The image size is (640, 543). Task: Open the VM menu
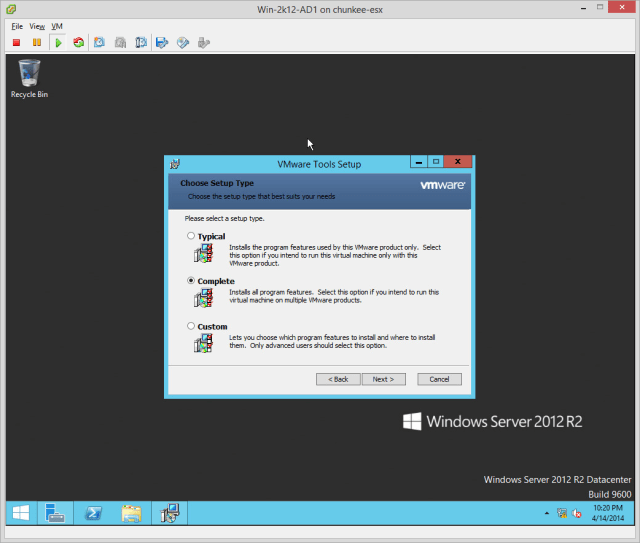[x=57, y=27]
